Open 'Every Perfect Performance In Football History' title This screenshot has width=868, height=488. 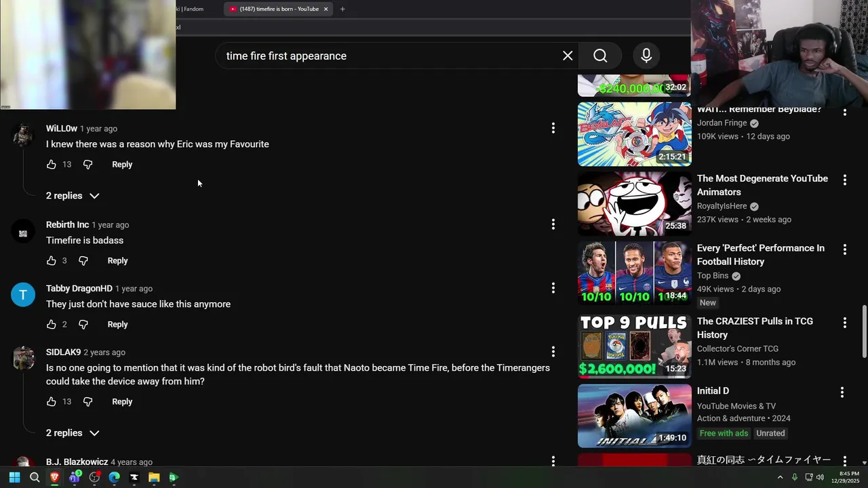coord(761,255)
